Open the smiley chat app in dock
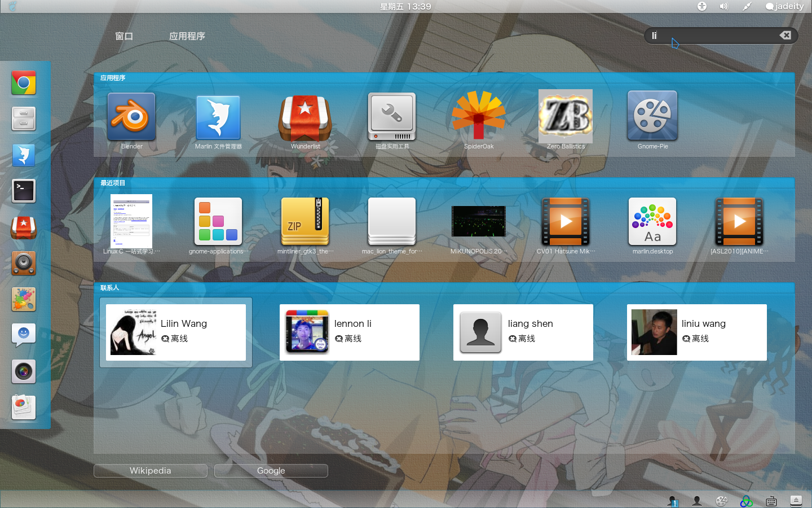This screenshot has width=812, height=508. pyautogui.click(x=24, y=335)
